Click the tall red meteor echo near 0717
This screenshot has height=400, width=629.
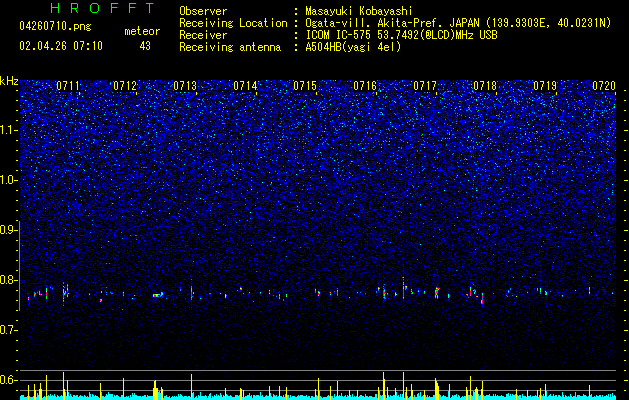(404, 288)
